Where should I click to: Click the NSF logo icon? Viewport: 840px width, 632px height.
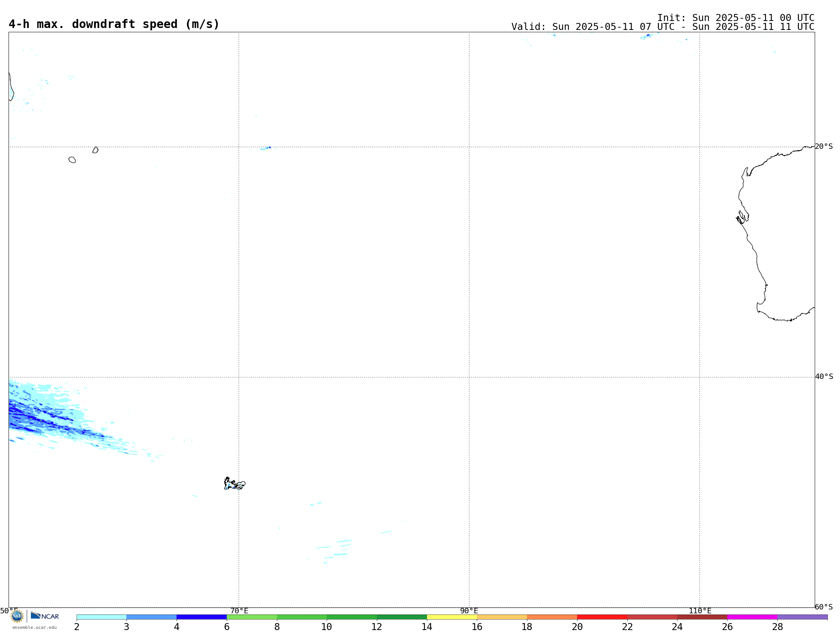click(x=17, y=616)
